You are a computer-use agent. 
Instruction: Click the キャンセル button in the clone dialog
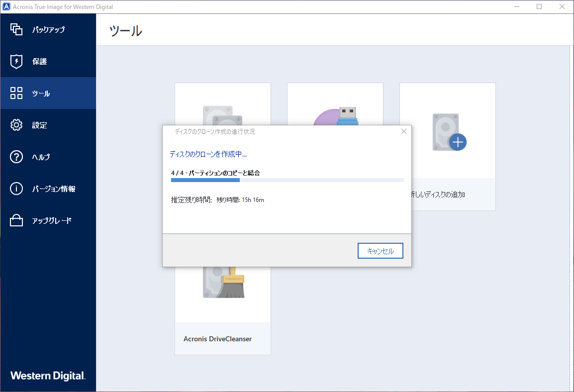[x=381, y=251]
